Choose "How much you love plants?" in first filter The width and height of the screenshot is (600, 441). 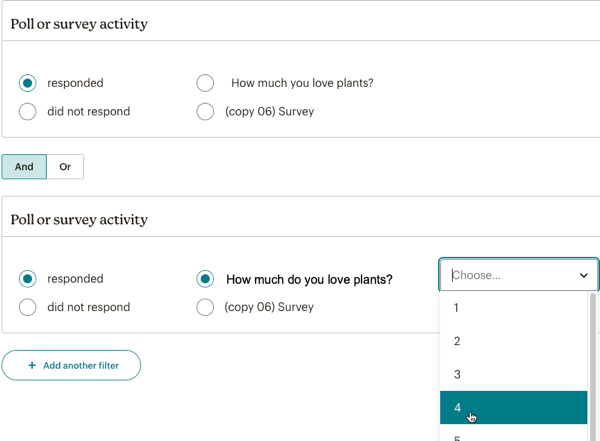click(205, 83)
